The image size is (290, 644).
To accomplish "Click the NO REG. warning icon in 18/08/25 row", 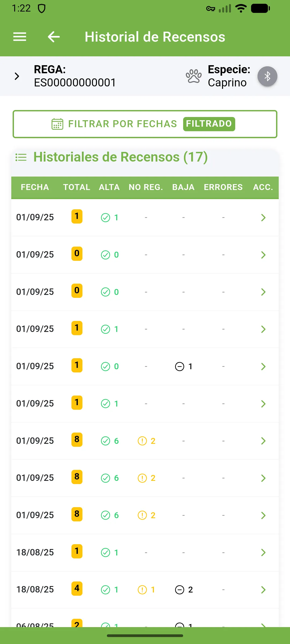I will (142, 590).
